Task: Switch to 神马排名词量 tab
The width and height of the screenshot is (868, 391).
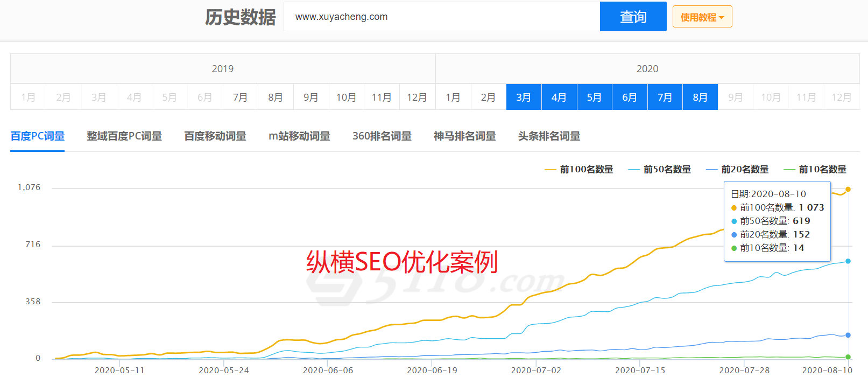Action: pyautogui.click(x=465, y=136)
